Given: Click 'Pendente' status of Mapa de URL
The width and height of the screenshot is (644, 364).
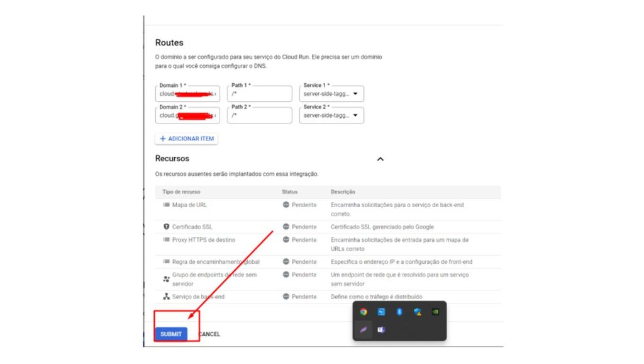Looking at the screenshot, I should pos(304,205).
